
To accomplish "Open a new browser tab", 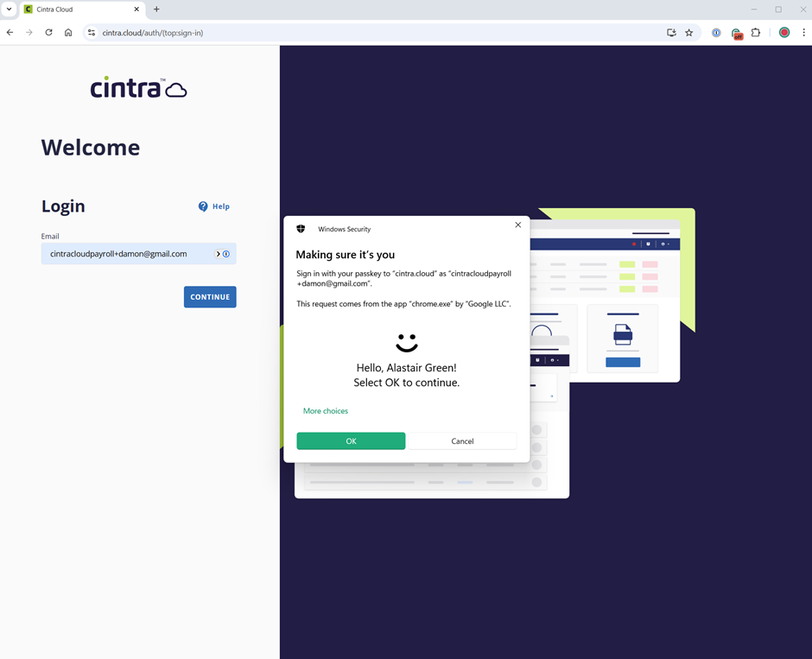I will click(156, 10).
